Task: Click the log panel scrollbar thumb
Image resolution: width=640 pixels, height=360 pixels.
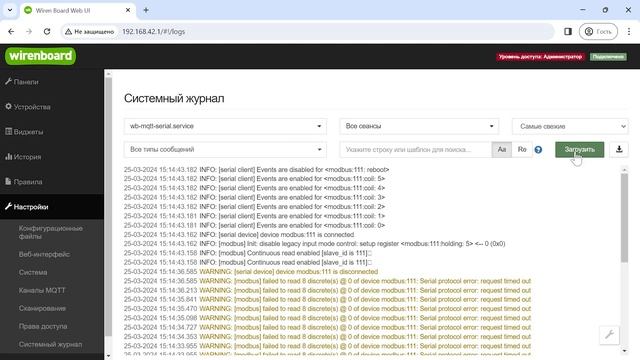Action: coord(624,218)
